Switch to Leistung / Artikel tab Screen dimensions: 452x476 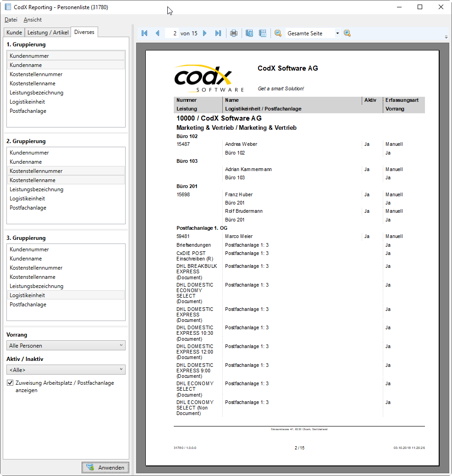48,33
